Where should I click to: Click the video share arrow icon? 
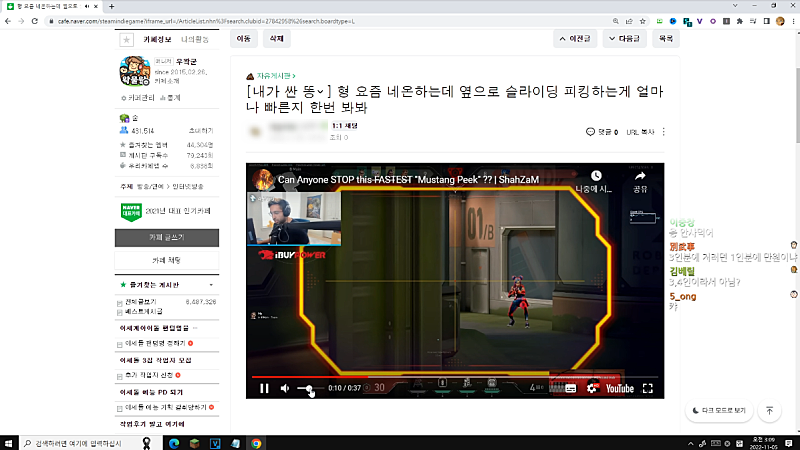point(640,176)
